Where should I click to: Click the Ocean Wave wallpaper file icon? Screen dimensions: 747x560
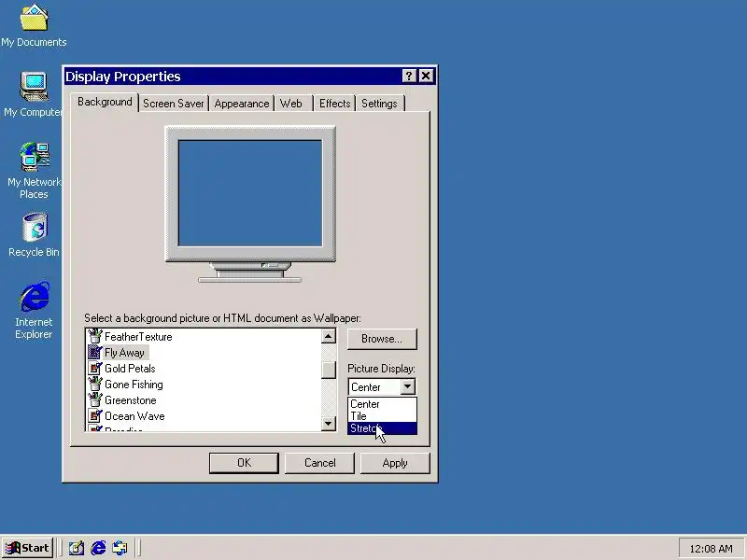click(95, 415)
